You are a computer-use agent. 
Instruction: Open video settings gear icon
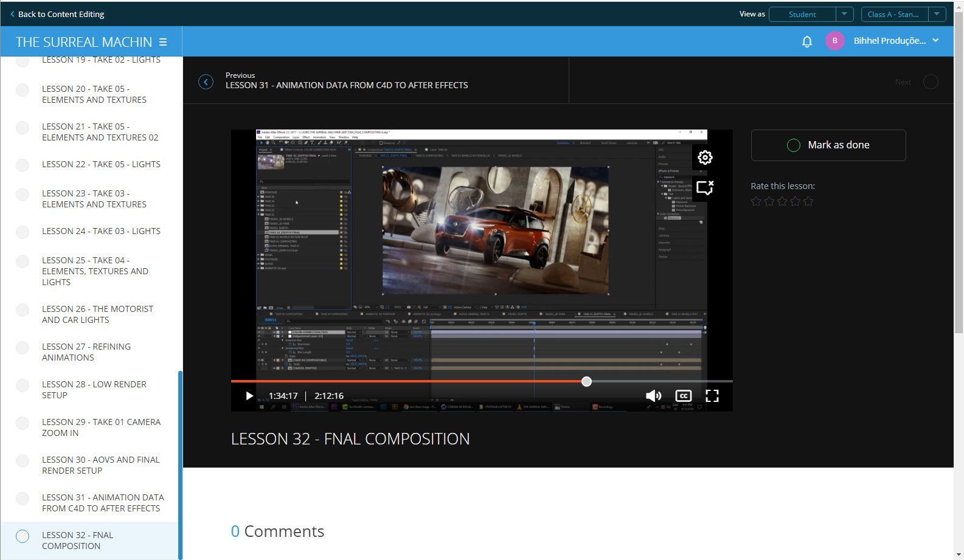coord(704,157)
